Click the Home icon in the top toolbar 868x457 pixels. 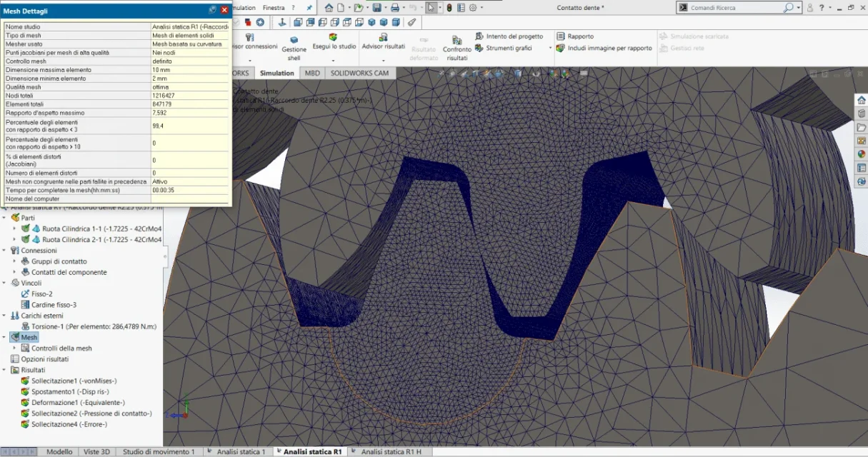329,8
